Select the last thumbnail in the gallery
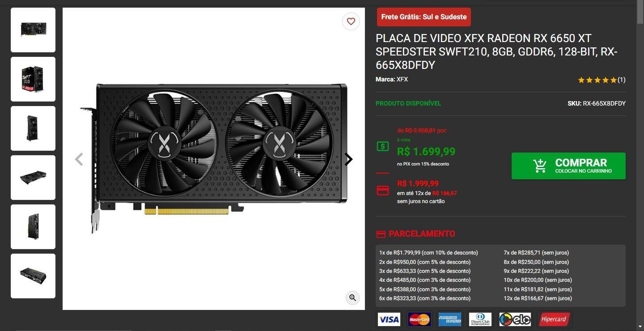Screen dimensions: 644x331 [33, 276]
